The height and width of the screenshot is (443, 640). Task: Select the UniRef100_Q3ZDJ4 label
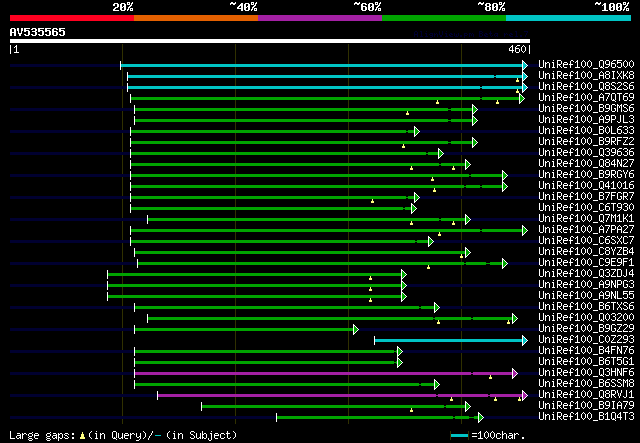click(x=586, y=274)
